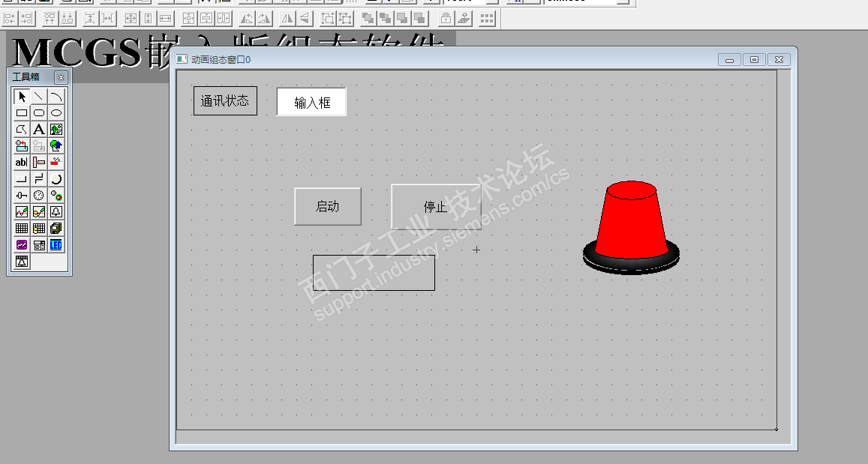The height and width of the screenshot is (464, 868).
Task: Rotate object right 90 degrees
Action: tap(264, 19)
